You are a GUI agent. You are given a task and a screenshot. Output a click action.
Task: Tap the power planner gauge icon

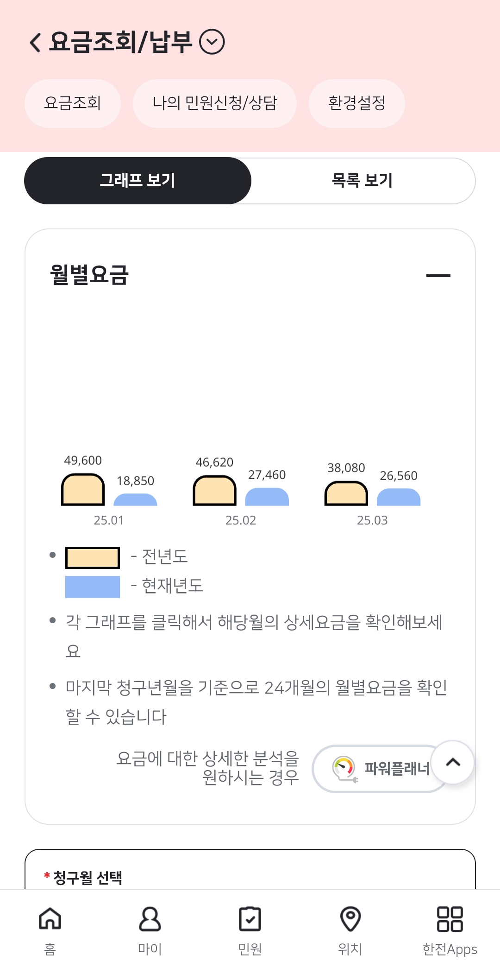pos(344,768)
